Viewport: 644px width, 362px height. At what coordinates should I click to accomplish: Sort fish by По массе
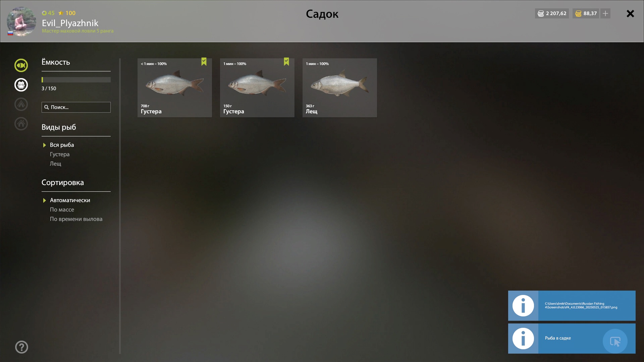click(62, 209)
